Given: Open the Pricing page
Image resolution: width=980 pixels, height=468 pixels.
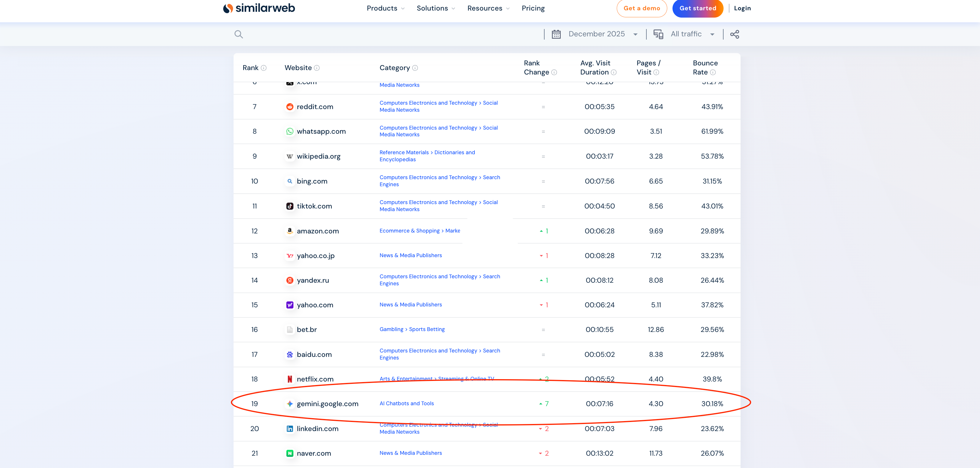Looking at the screenshot, I should (533, 9).
